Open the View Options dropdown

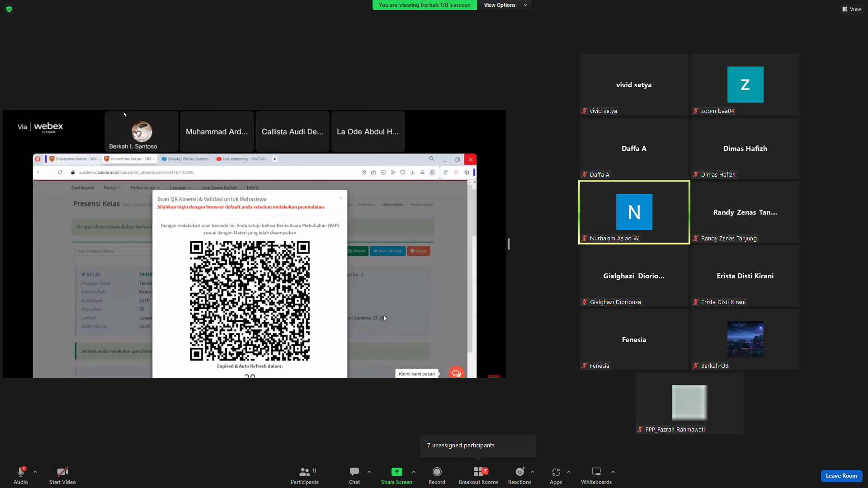click(505, 5)
